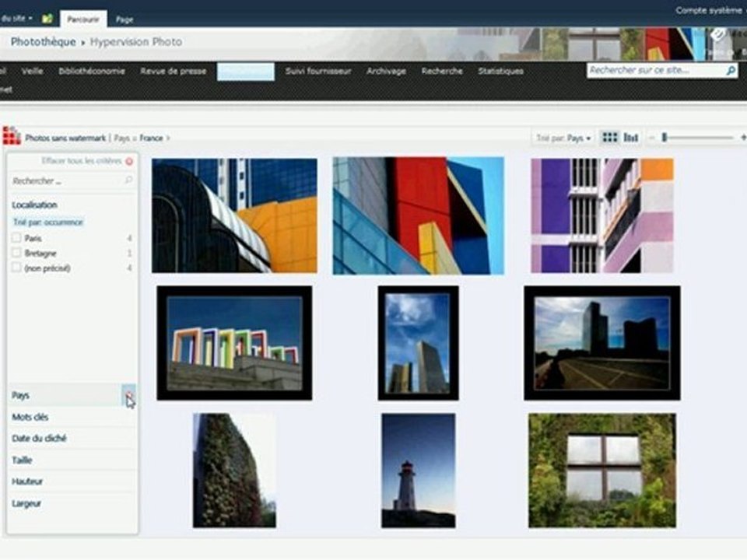Click the green navigate-up icon by Parcourir
747x560 pixels.
(47, 19)
